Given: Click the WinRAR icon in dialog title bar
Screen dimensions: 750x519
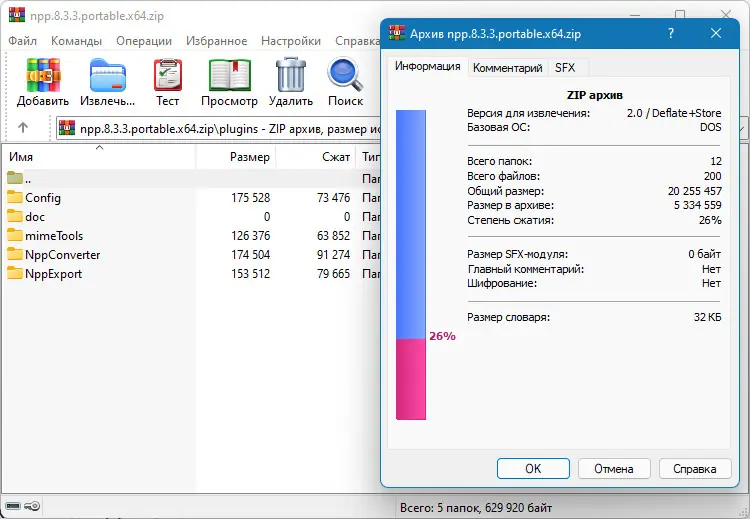Looking at the screenshot, I should [397, 33].
